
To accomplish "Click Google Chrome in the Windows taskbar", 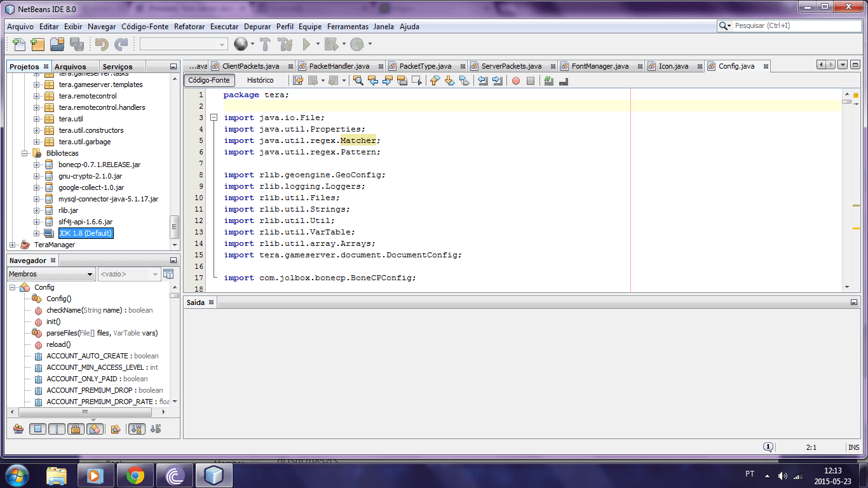I will (135, 475).
